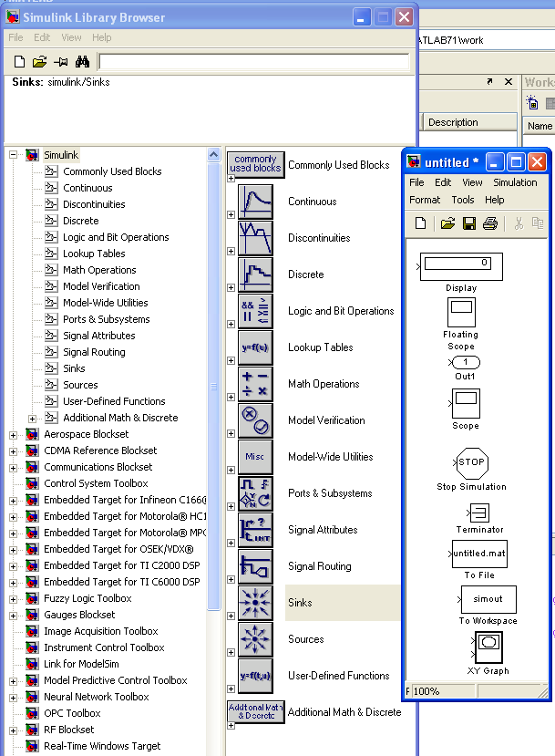This screenshot has height=756, width=555.
Task: Open the Edit menu in Library Browser
Action: tap(42, 37)
